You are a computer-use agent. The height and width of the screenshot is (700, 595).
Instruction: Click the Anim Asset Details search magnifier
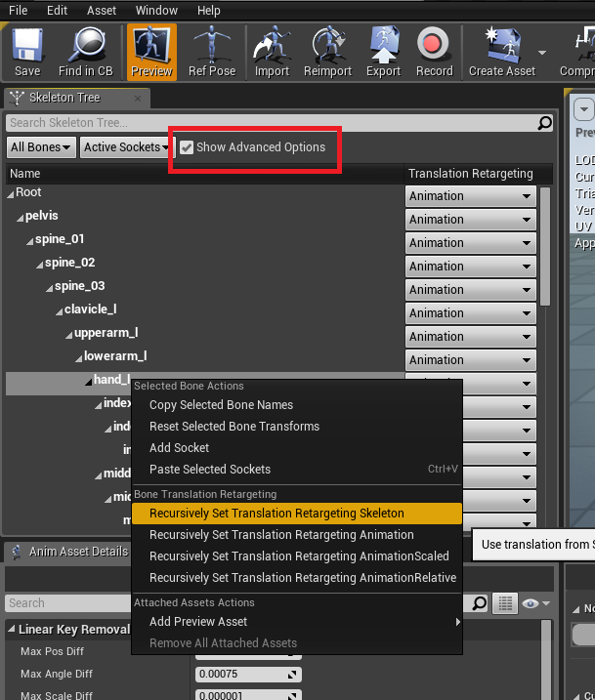[x=480, y=603]
